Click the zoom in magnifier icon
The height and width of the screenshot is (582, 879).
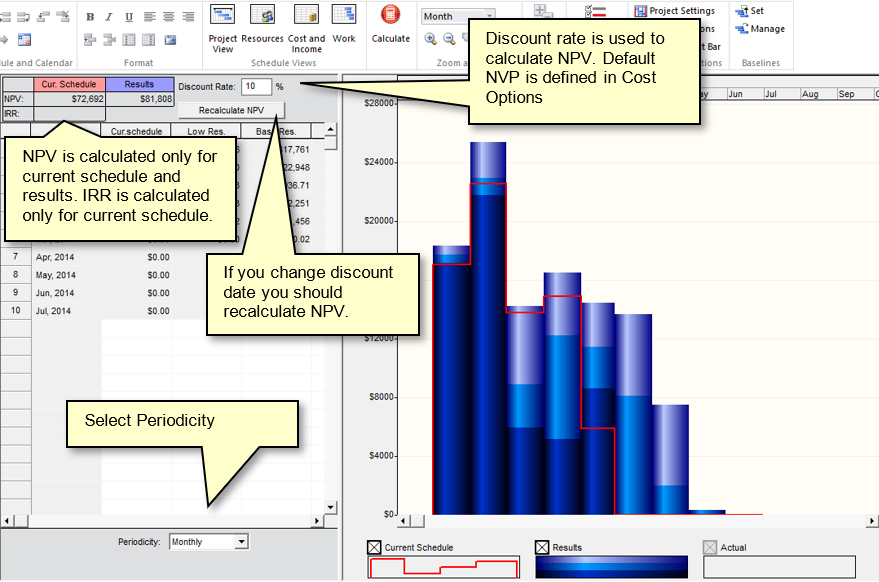click(430, 39)
